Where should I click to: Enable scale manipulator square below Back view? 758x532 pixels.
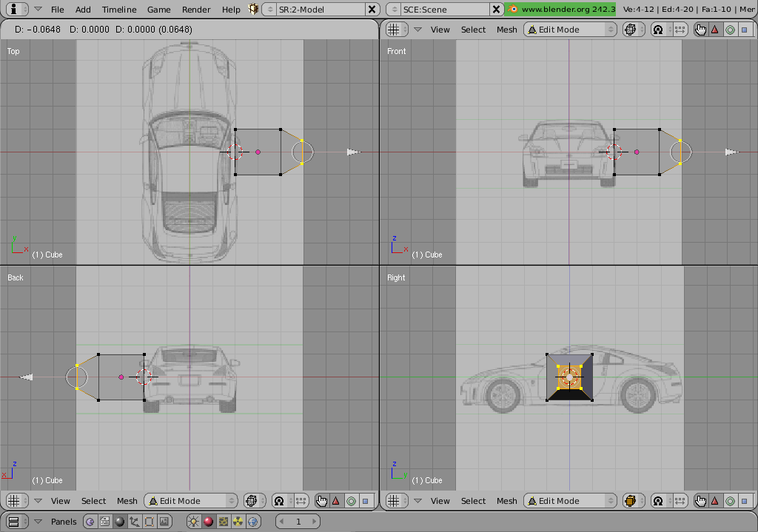click(x=366, y=501)
